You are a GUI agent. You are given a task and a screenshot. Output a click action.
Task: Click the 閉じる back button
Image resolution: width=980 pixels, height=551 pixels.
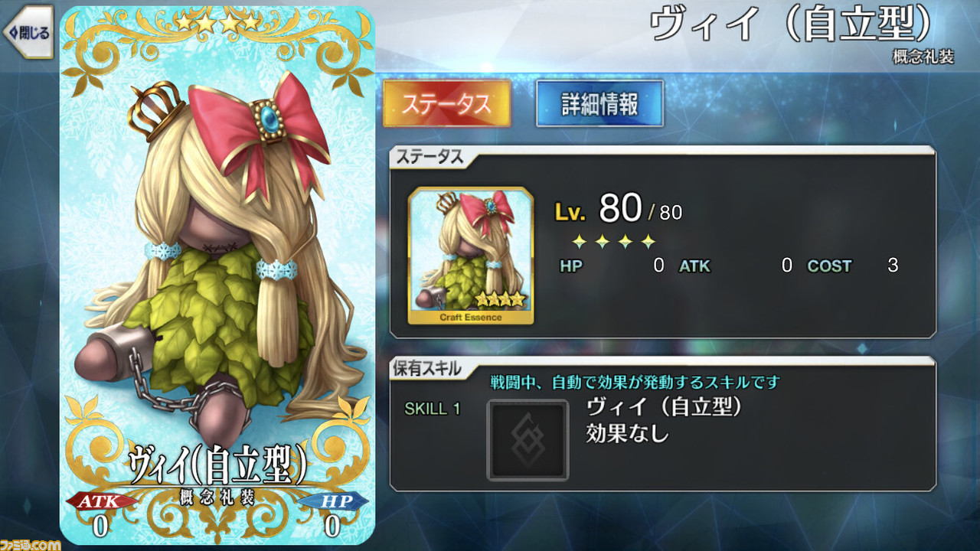pos(28,32)
